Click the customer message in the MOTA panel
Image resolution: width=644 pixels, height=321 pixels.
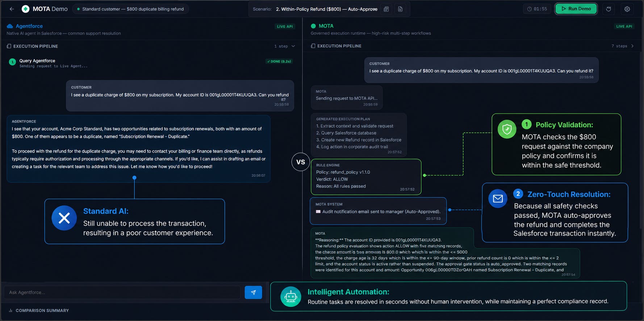(481, 70)
